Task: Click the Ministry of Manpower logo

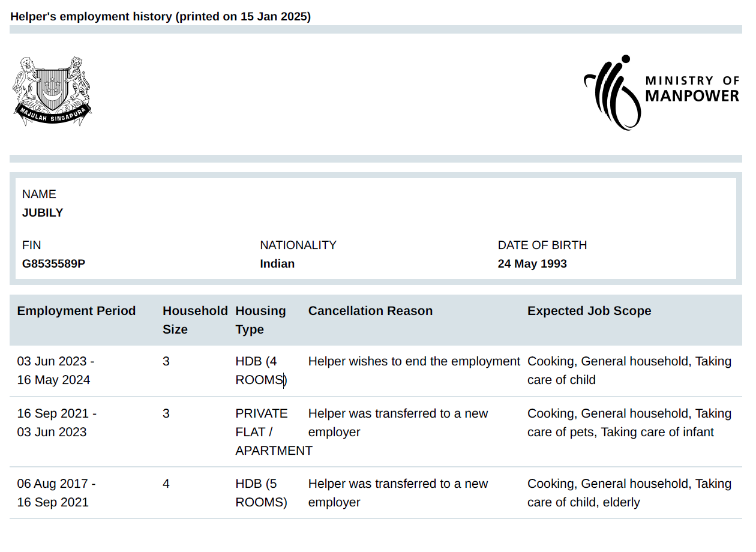Action: [x=661, y=92]
